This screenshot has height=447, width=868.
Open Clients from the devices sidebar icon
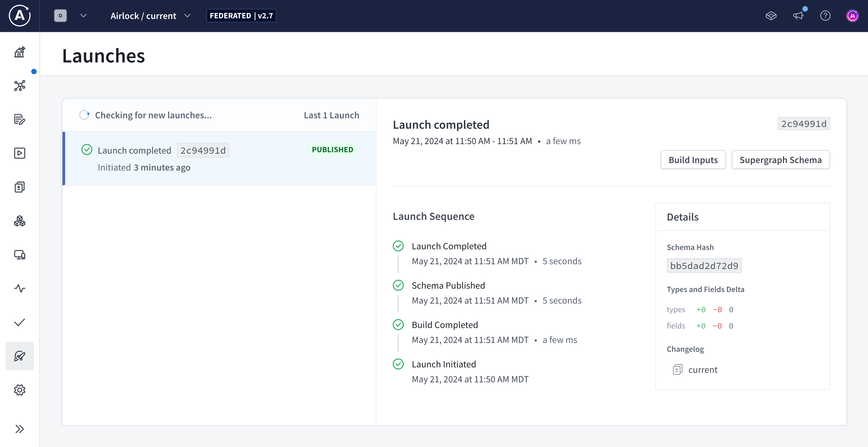19,255
